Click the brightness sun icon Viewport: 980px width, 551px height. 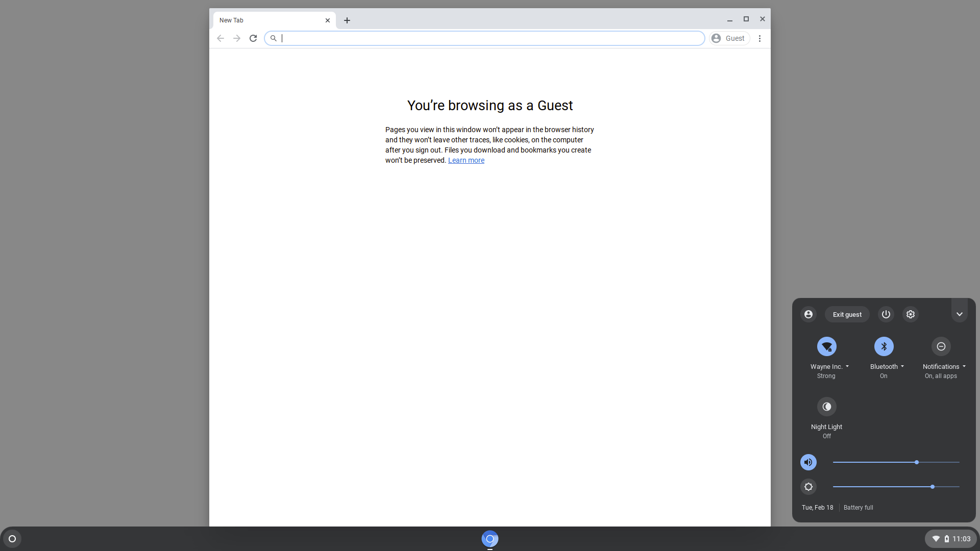coord(808,487)
